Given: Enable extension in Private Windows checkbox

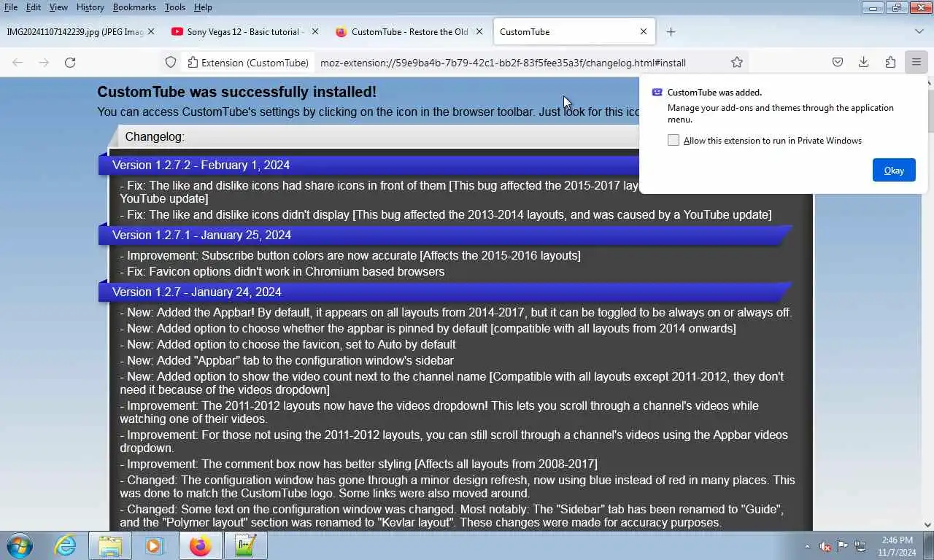Looking at the screenshot, I should pos(674,140).
